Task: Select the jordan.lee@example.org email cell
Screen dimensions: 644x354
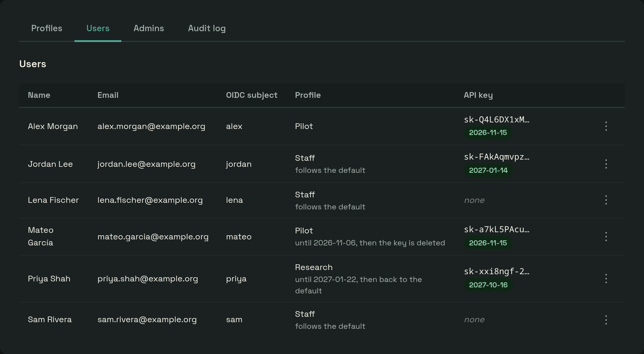Action: click(x=147, y=164)
